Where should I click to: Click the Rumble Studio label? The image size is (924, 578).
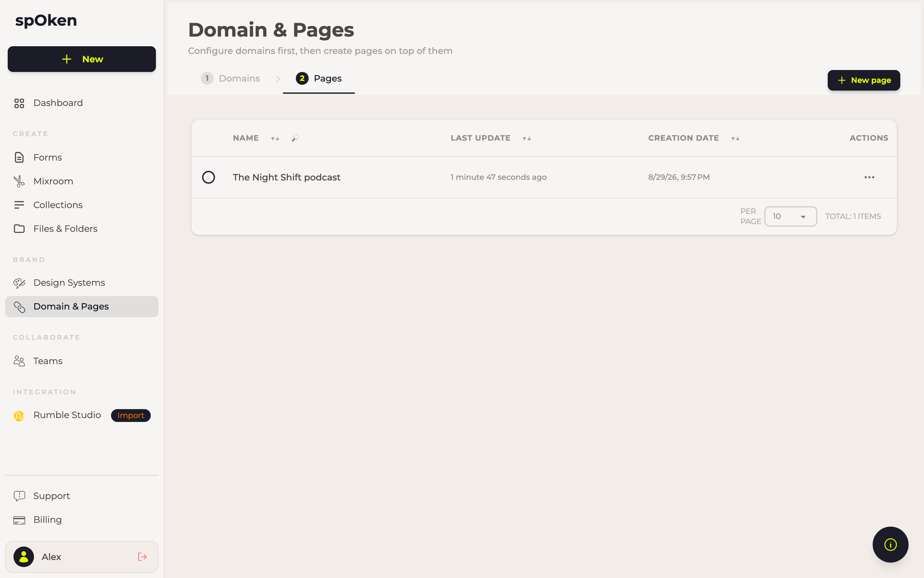pyautogui.click(x=67, y=415)
